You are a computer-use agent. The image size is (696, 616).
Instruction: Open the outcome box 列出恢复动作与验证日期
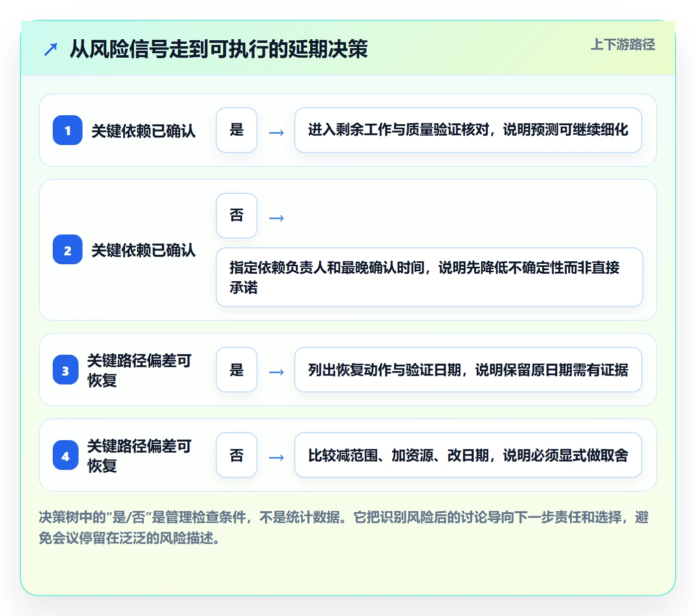[x=468, y=370]
